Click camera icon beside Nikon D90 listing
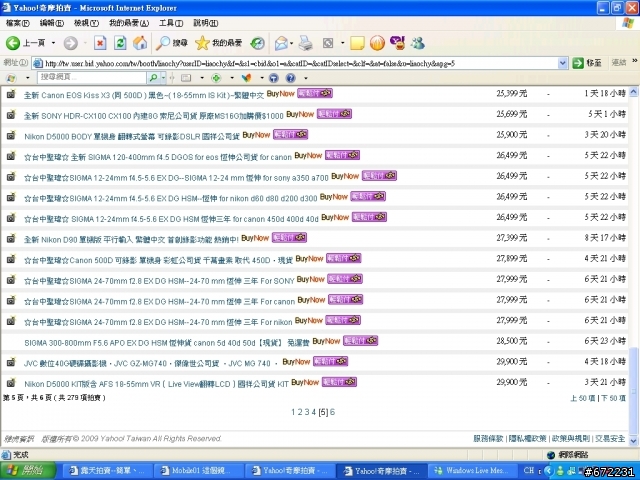Viewport: 640px width, 480px height. pyautogui.click(x=11, y=238)
